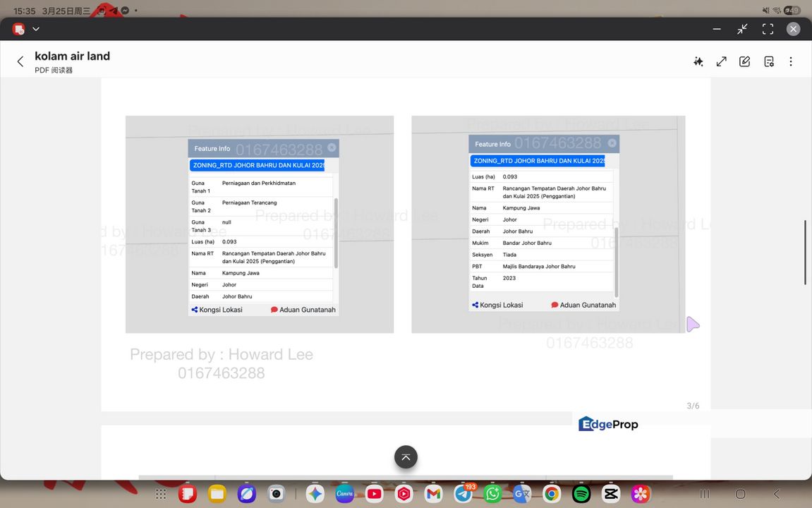Launch Canva from the taskbar
812x508 pixels.
(x=344, y=494)
